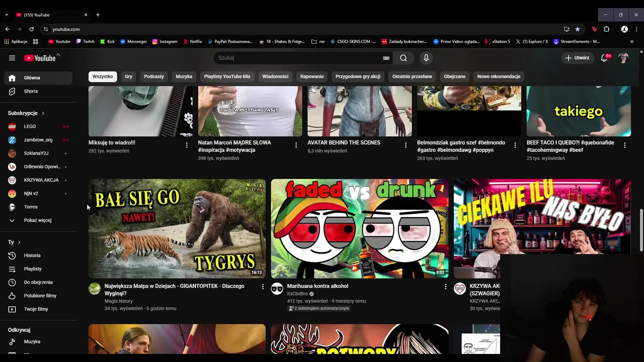Select the Muzyka filter chip
Screen dimensions: 644x362
184,76
